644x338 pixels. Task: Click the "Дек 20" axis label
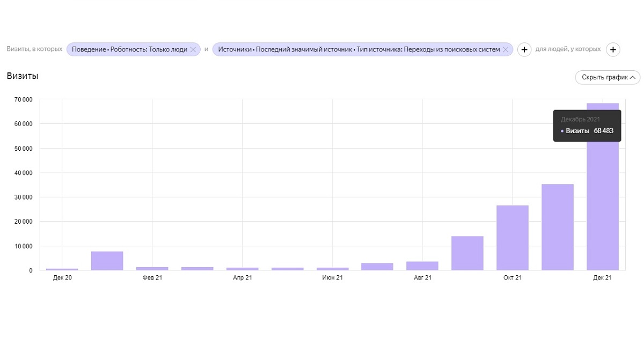coord(62,278)
